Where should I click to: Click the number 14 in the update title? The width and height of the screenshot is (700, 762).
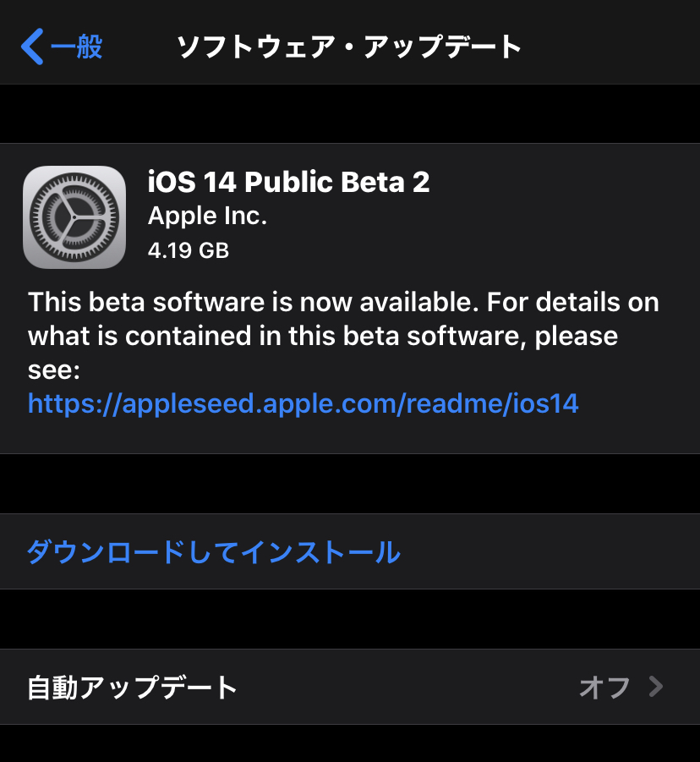[x=220, y=182]
